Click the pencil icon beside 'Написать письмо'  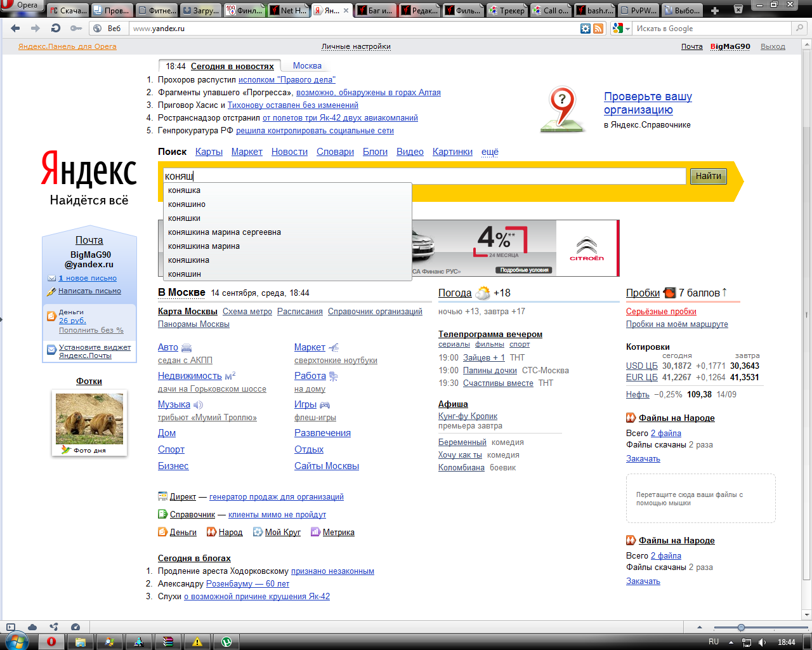pos(52,291)
